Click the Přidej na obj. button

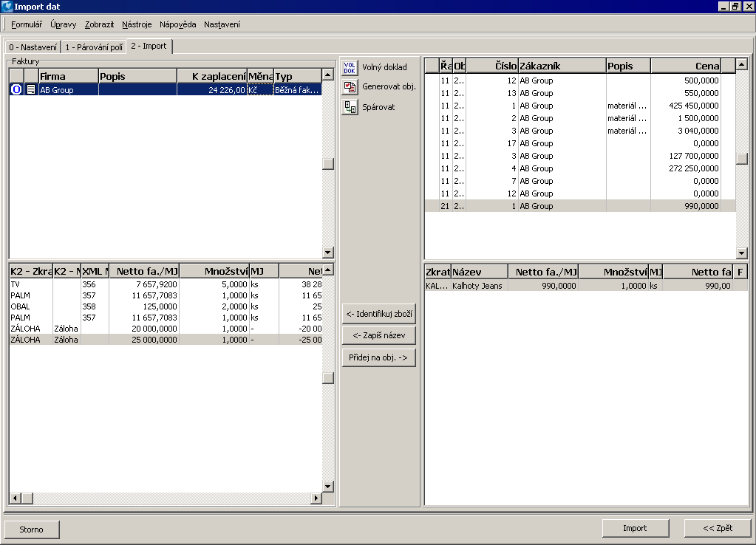coord(378,357)
